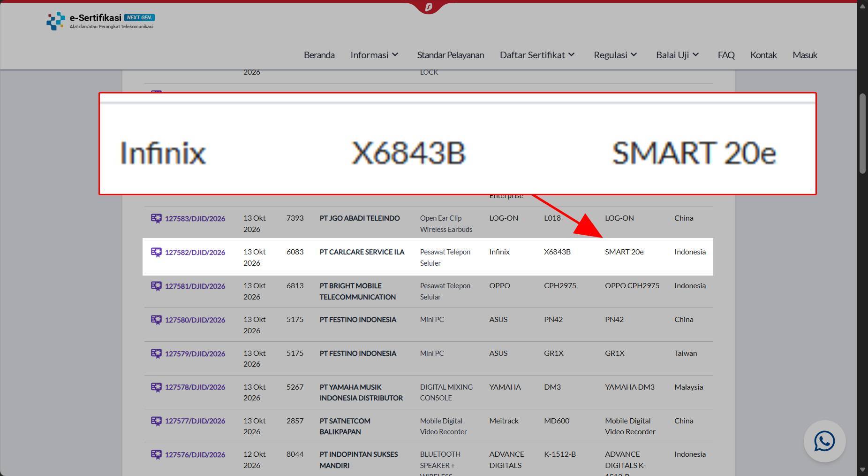Viewport: 868px width, 476px height.
Task: Click certificate icon for 127577/DJID/2026
Action: click(156, 421)
